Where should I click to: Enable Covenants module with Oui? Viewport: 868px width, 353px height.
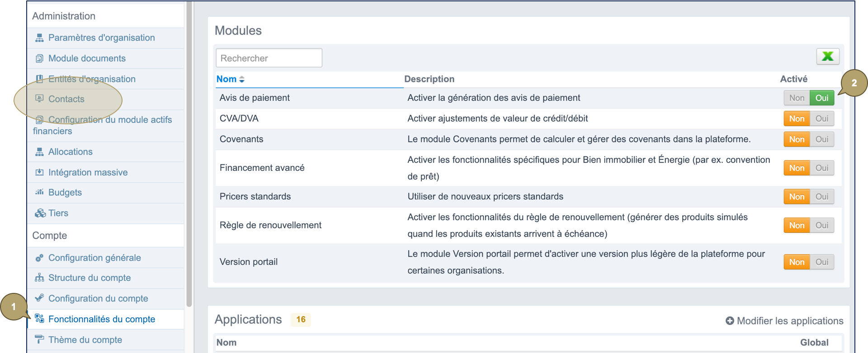click(x=822, y=140)
